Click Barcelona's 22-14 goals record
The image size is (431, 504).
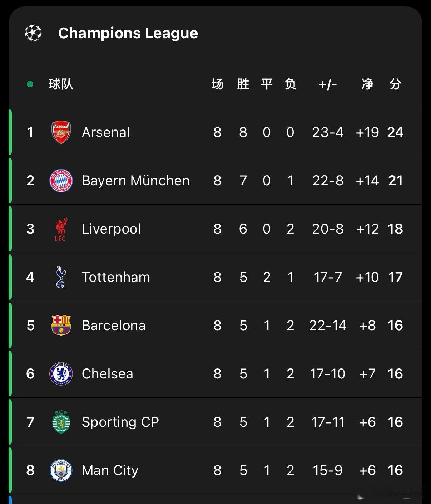click(328, 326)
